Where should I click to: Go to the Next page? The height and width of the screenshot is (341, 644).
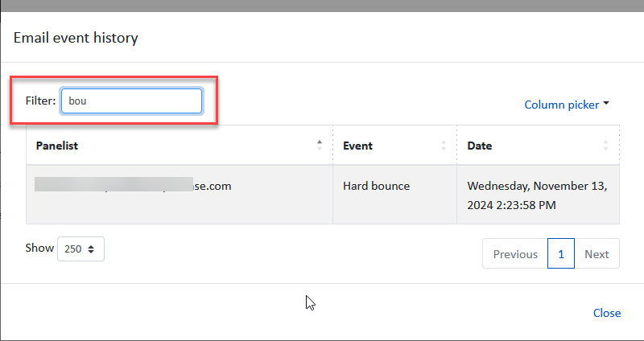596,254
